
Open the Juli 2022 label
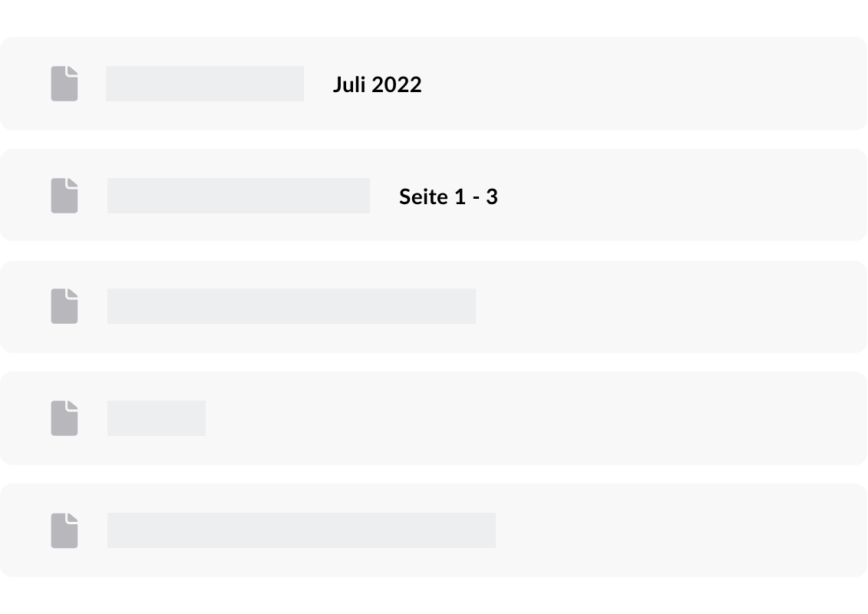(377, 84)
